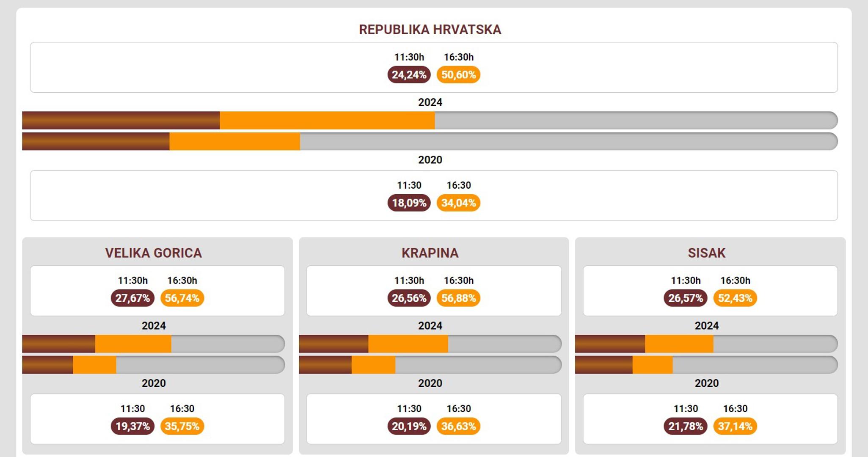Click Krapina's 26,56% badge
This screenshot has height=457, width=868.
409,298
